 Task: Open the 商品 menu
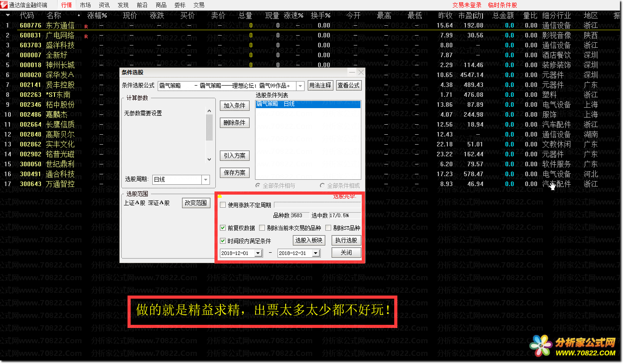click(x=161, y=5)
